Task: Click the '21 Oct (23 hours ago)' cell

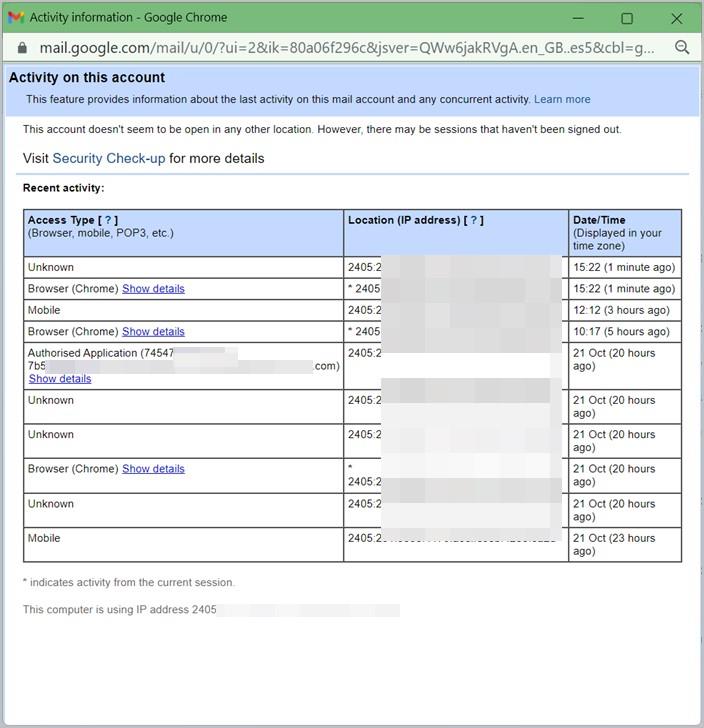Action: [625, 545]
